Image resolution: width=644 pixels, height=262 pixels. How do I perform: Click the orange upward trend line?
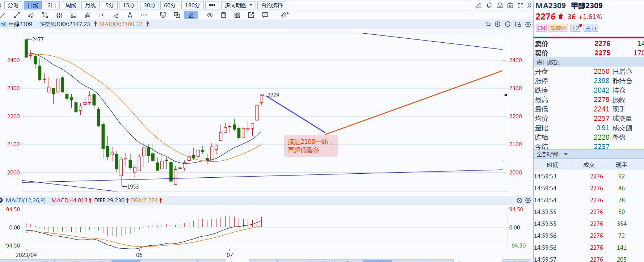click(413, 102)
